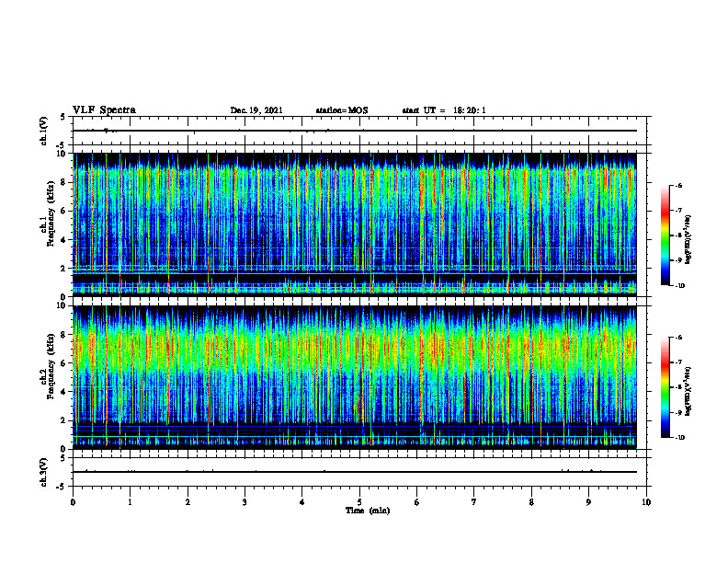The width and height of the screenshot is (728, 563).
Task: Click the "-7" label on ch.1 color bar
Action: [x=678, y=211]
